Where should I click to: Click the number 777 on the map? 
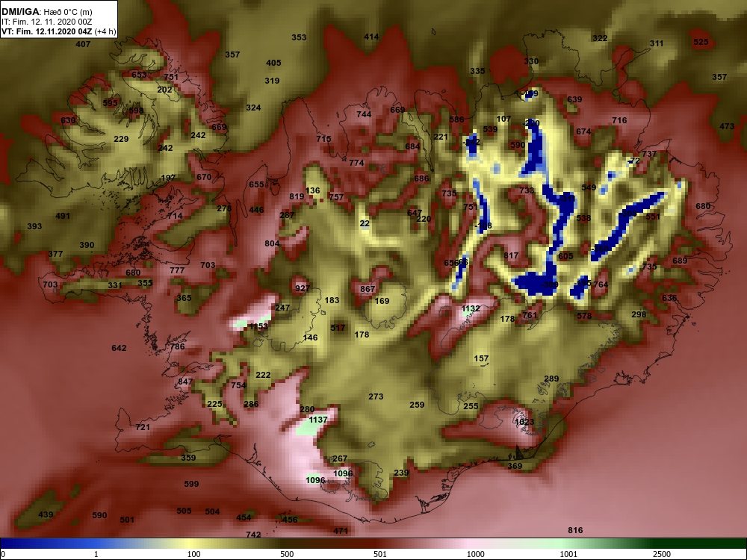pyautogui.click(x=177, y=270)
